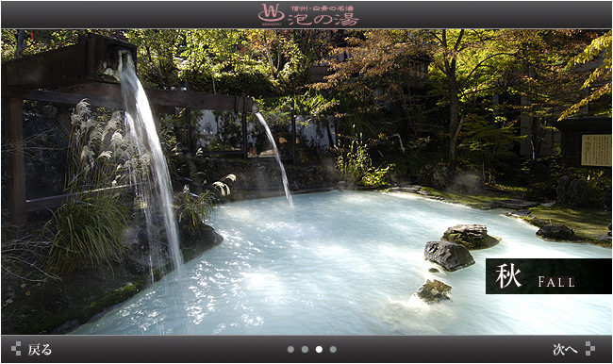Click the 秋 kanji on the season banner
The height and width of the screenshot is (364, 613).
508,276
